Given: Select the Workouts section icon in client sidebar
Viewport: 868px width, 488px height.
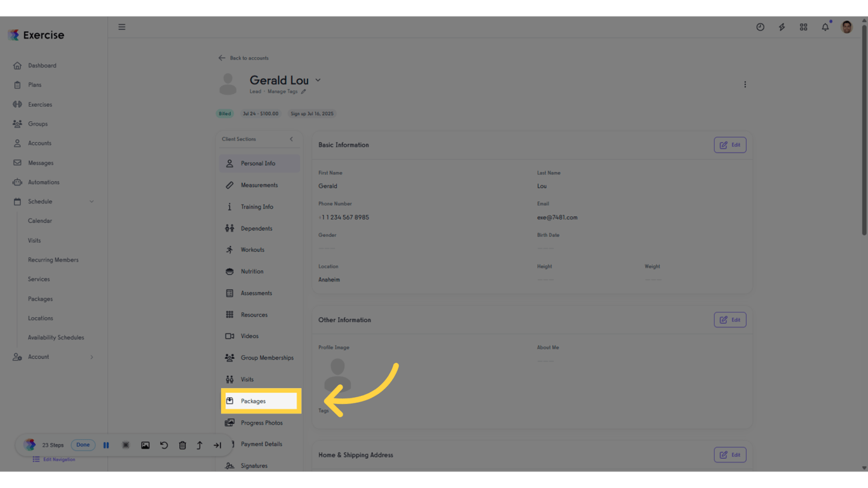Looking at the screenshot, I should coord(229,250).
